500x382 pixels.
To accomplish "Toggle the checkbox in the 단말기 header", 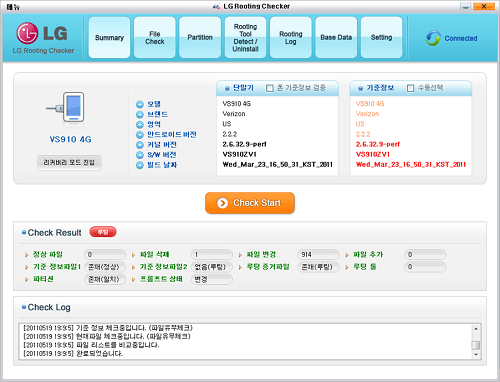I will coord(269,88).
